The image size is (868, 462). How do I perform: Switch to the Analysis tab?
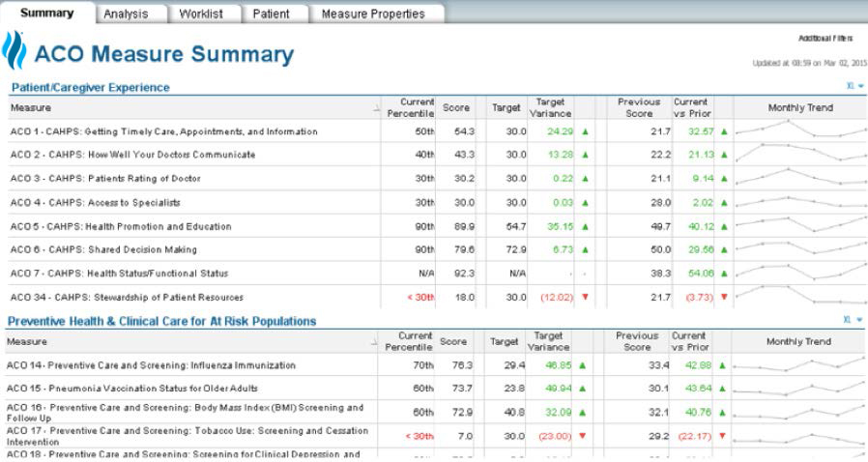coord(127,14)
